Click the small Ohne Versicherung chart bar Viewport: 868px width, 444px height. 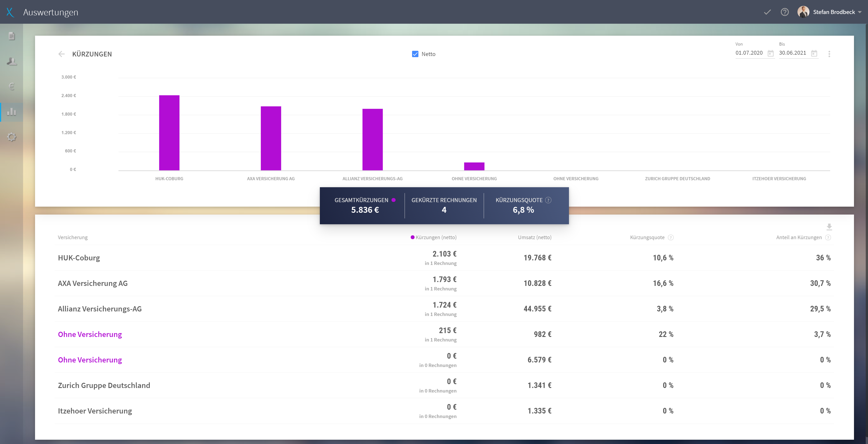point(474,166)
